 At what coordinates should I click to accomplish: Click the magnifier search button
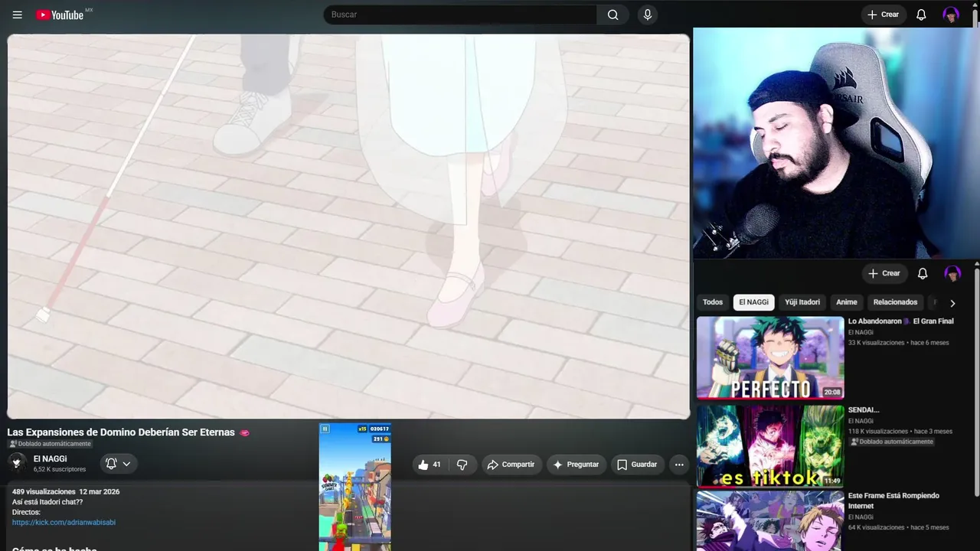coord(612,15)
